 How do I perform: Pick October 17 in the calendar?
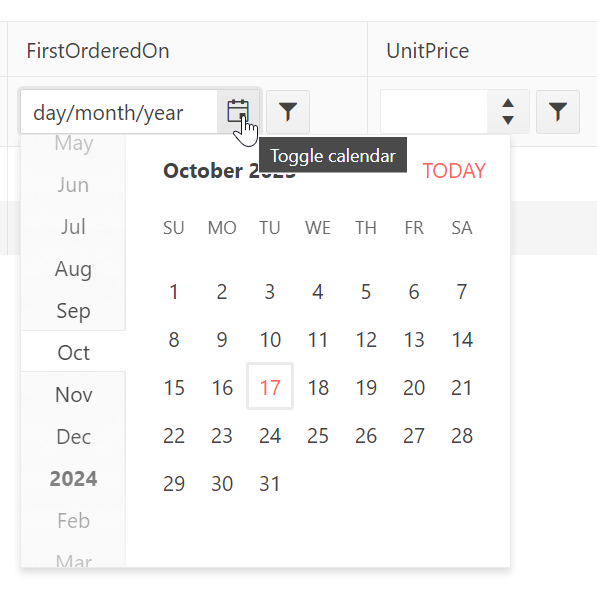tap(270, 386)
